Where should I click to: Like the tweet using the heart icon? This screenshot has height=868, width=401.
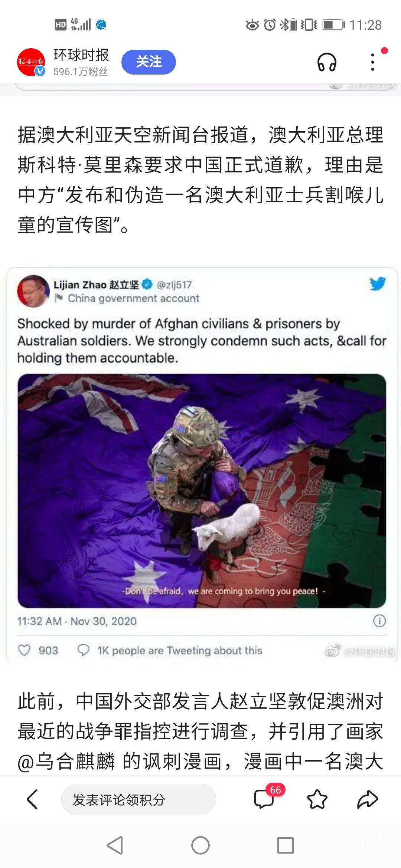[x=25, y=650]
